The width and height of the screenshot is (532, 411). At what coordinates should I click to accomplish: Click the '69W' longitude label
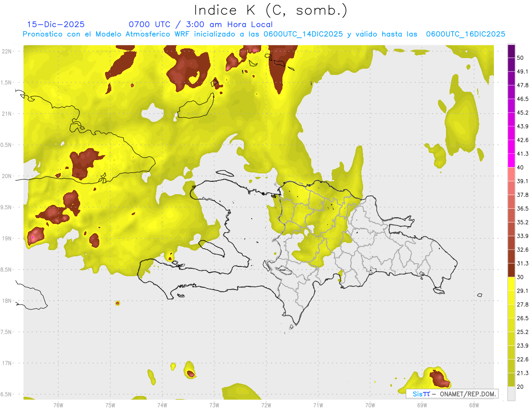point(422,405)
